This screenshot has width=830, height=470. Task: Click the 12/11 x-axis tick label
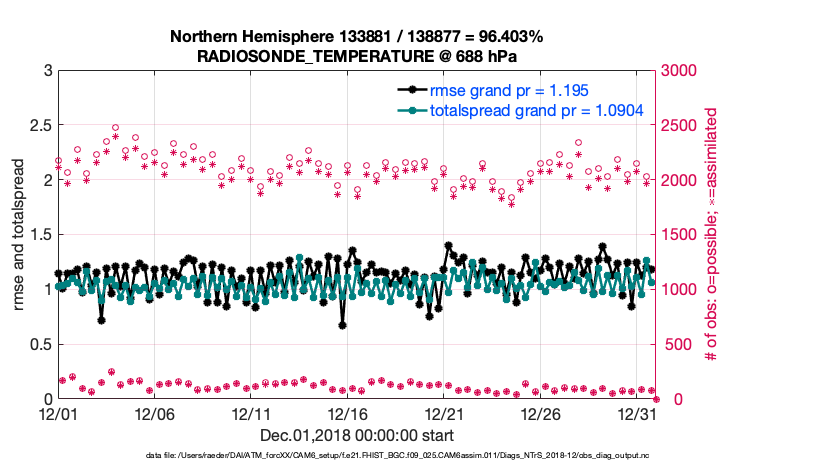[x=252, y=414]
